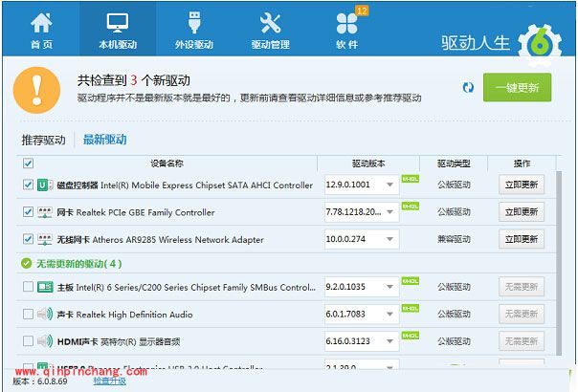Viewport: 578px width, 392px height.
Task: Click the 磁盘控制器 device icon
Action: (45, 185)
